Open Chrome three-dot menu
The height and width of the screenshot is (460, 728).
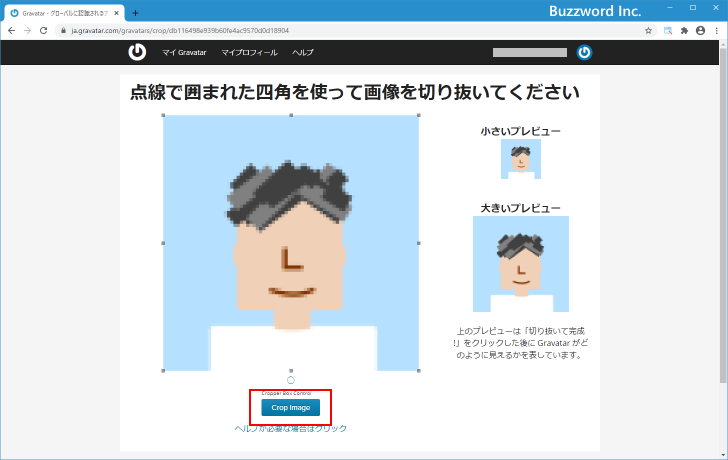point(717,31)
